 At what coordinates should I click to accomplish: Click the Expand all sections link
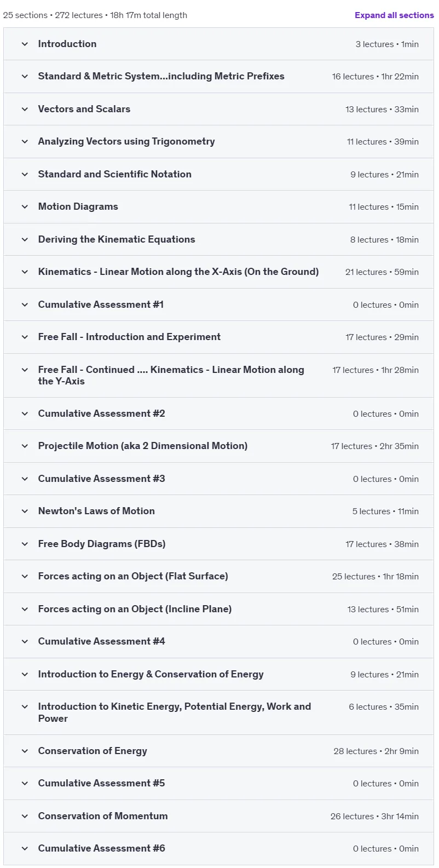point(394,15)
